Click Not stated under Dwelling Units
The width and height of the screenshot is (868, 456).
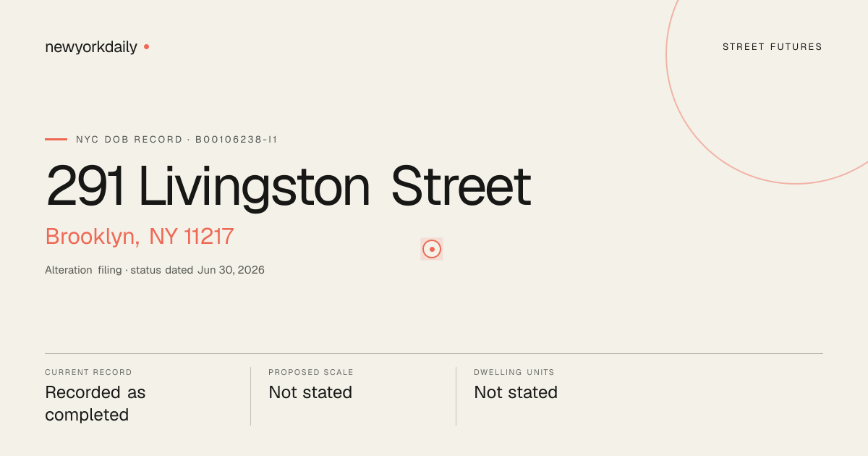tap(516, 392)
